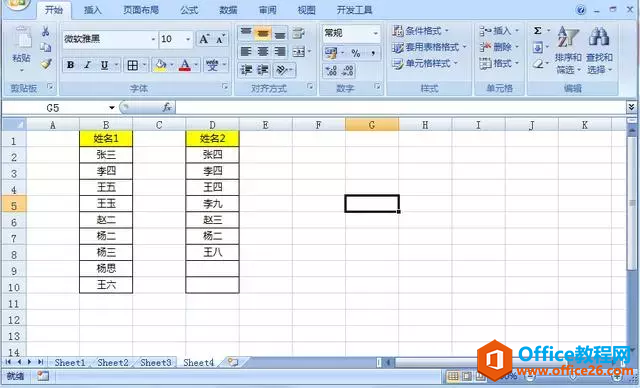Image resolution: width=640 pixels, height=388 pixels.
Task: Open the number format dropdown (常规)
Action: click(x=376, y=33)
